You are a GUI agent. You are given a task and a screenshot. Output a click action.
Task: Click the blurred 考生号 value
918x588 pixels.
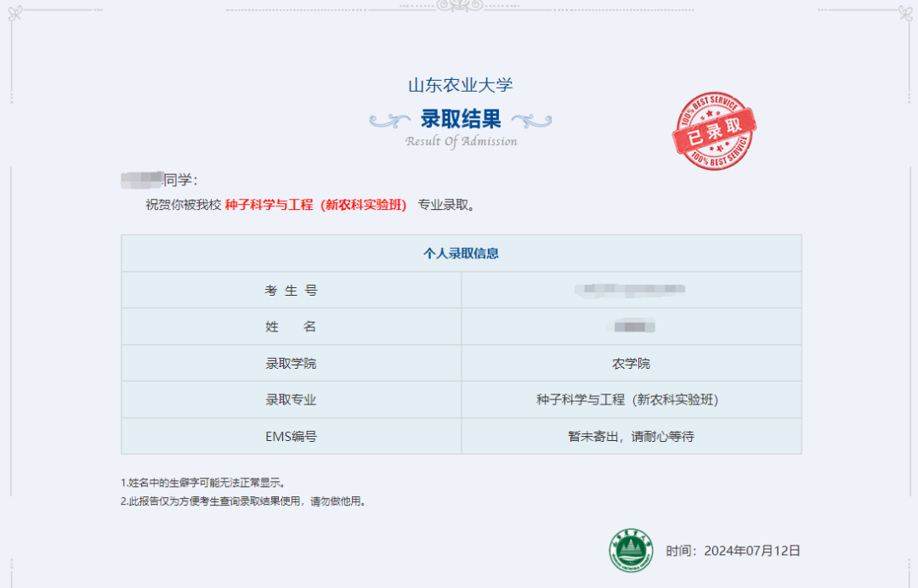[630, 290]
